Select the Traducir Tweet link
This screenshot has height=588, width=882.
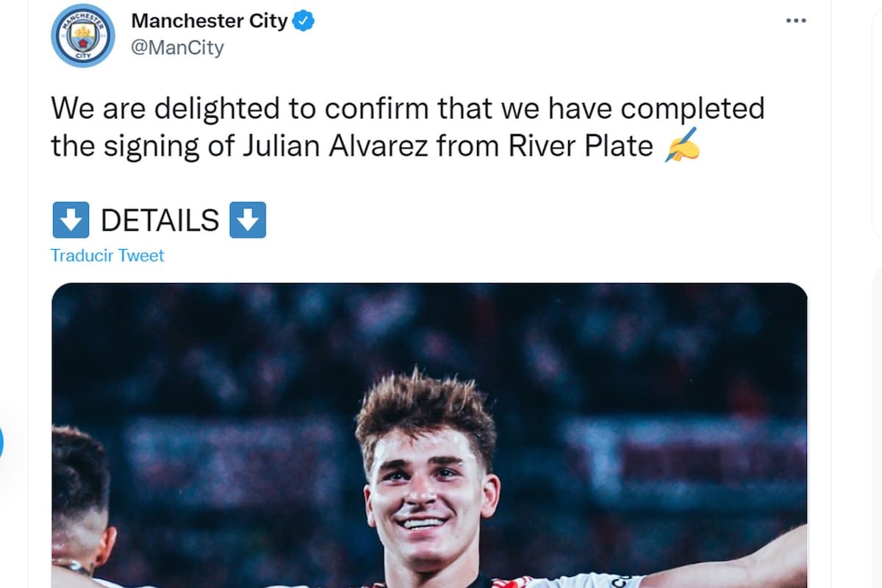point(107,255)
